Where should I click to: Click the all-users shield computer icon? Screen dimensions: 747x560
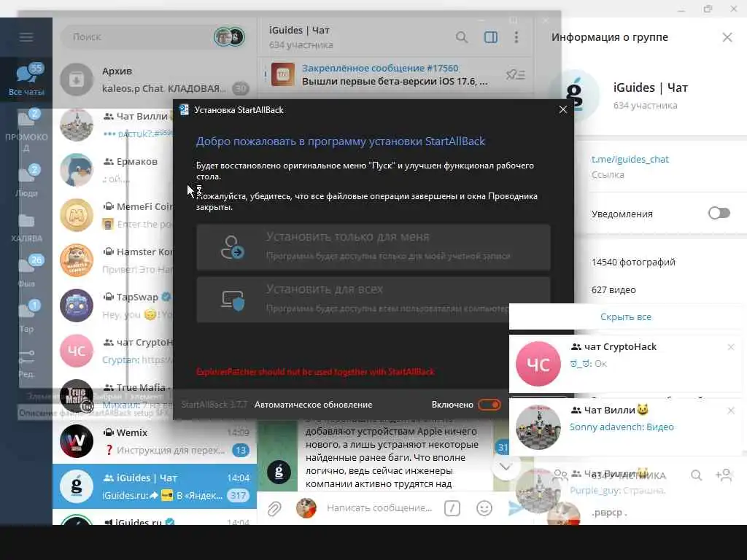click(x=233, y=300)
